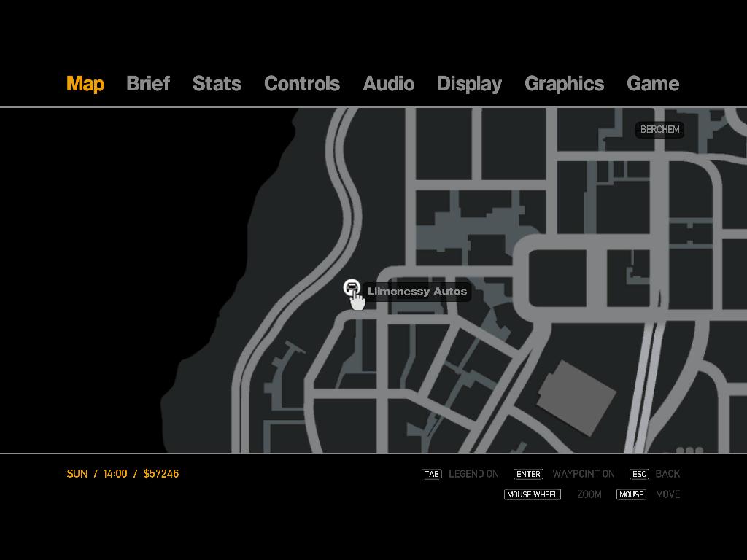Screen dimensions: 747x560
Task: Click the BACK label
Action: click(667, 474)
